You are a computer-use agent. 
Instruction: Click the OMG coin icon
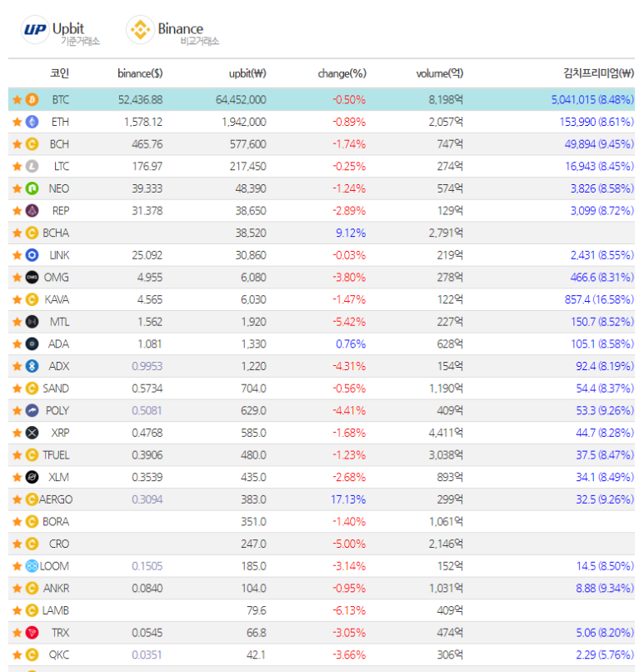32,278
